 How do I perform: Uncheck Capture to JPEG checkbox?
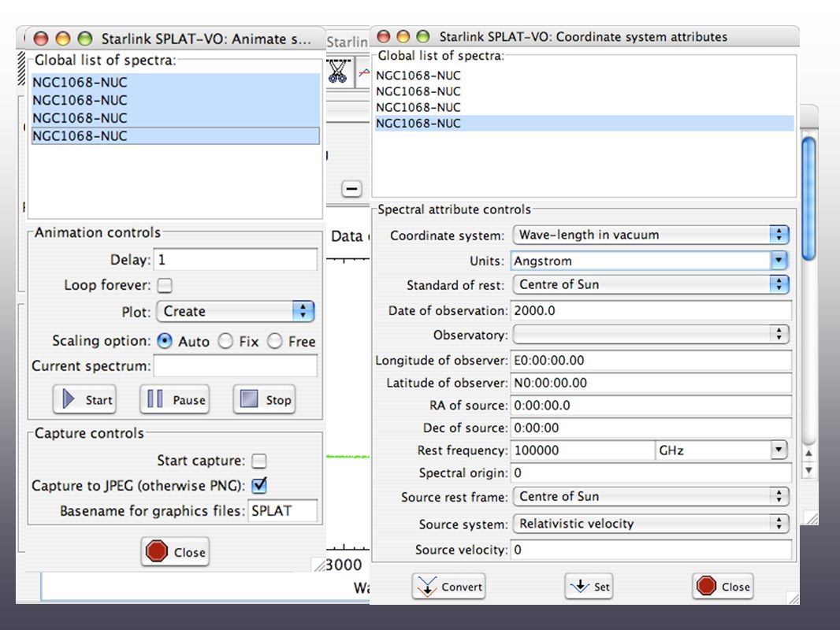[x=259, y=485]
